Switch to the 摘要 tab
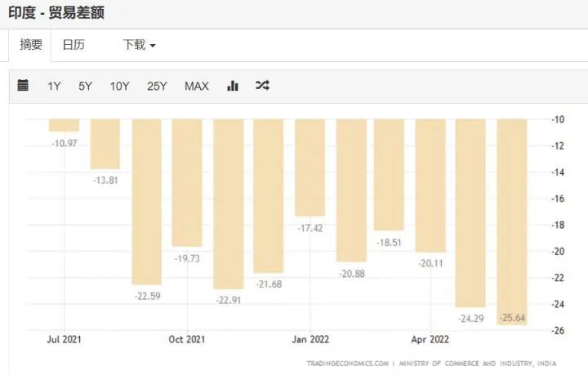The height and width of the screenshot is (380, 588). tap(31, 45)
